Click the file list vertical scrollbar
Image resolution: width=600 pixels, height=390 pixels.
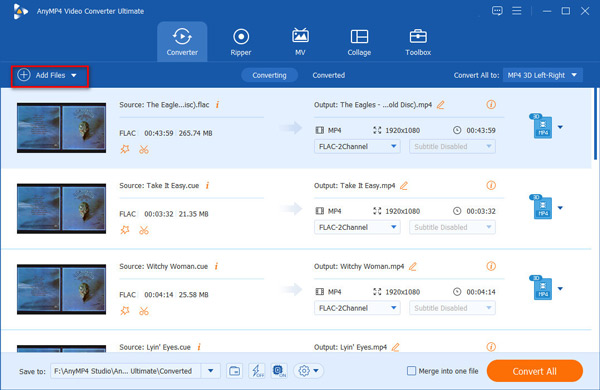[595, 124]
